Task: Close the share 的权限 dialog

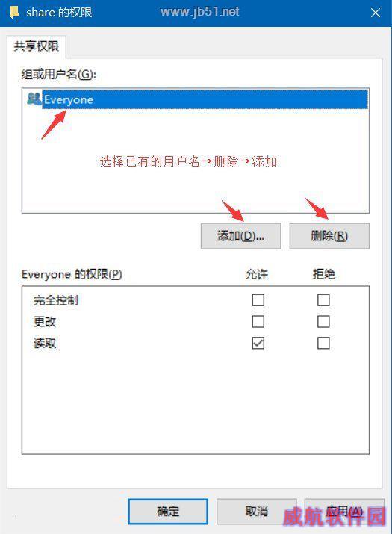Action: (x=376, y=13)
